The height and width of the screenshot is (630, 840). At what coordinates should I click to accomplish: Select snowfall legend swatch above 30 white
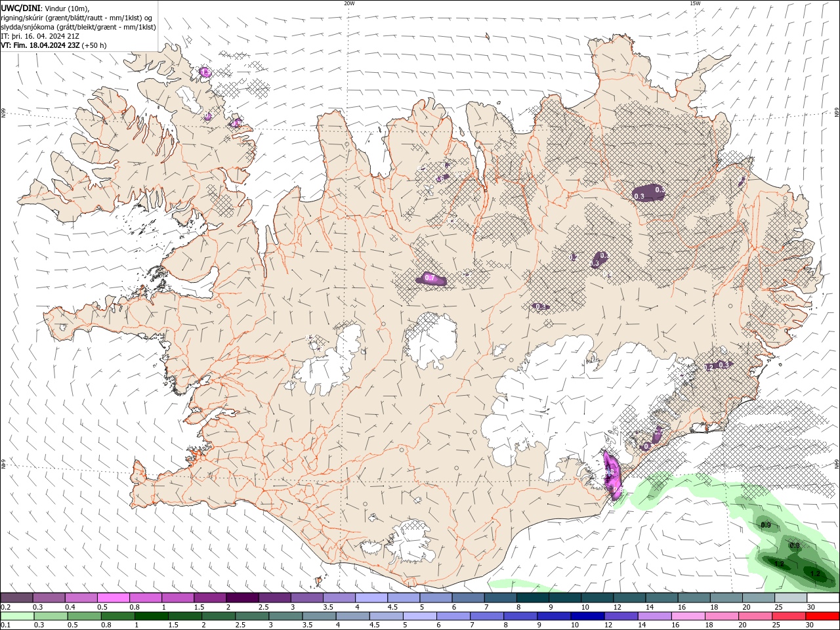click(823, 598)
